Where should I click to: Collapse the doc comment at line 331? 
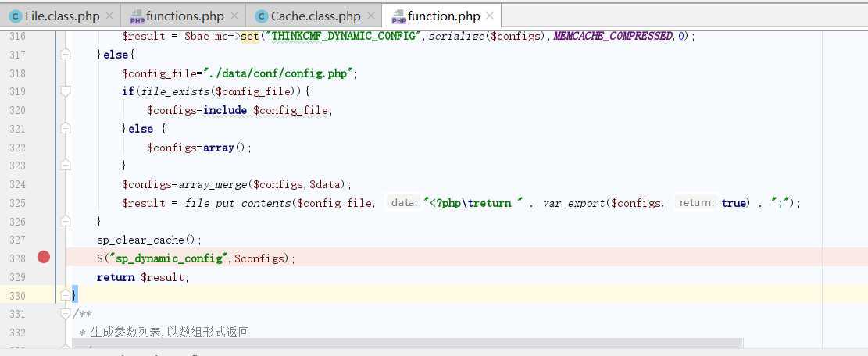pyautogui.click(x=66, y=314)
